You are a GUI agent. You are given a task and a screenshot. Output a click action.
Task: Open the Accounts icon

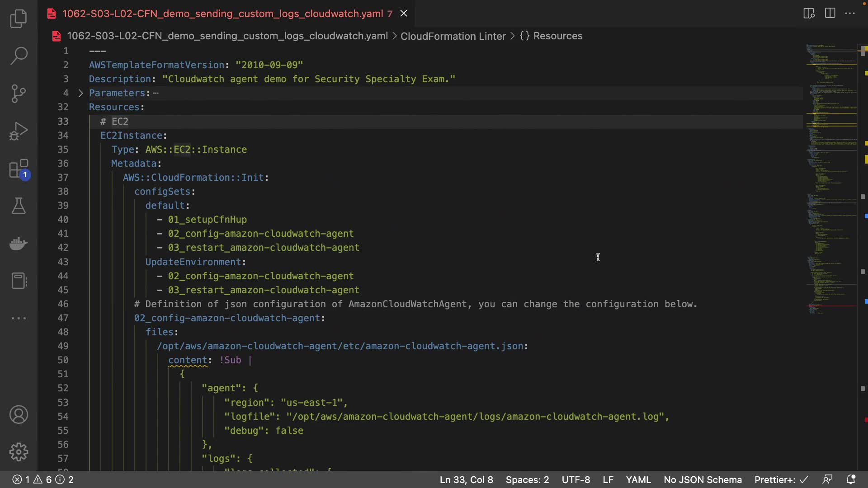(19, 415)
